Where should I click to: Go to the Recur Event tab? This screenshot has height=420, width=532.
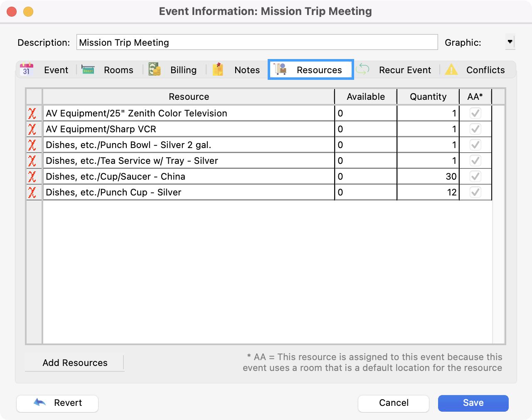tap(404, 70)
